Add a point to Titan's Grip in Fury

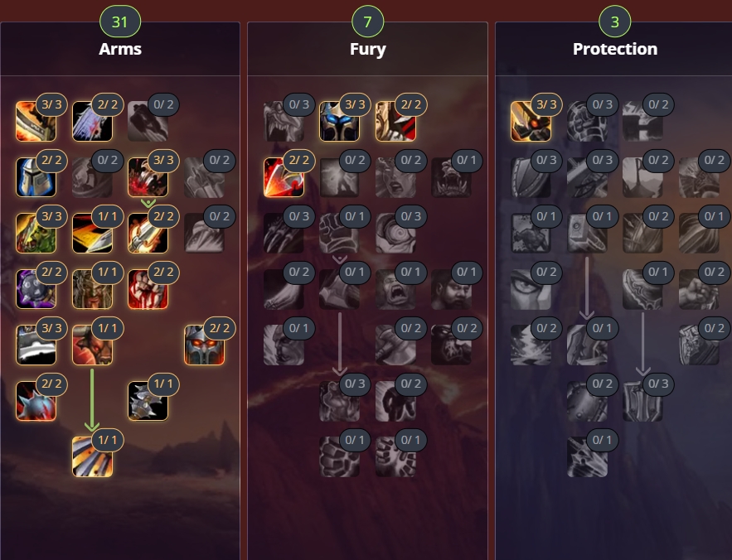[x=339, y=457]
